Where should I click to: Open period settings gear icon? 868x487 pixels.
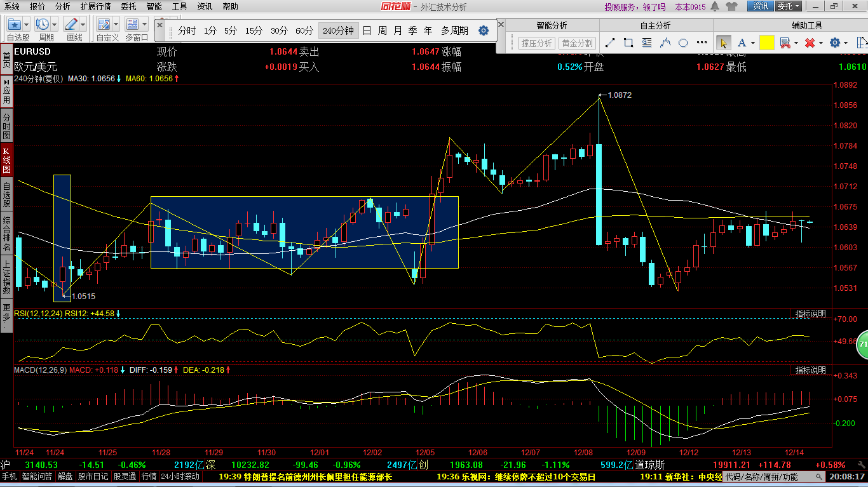pos(484,30)
